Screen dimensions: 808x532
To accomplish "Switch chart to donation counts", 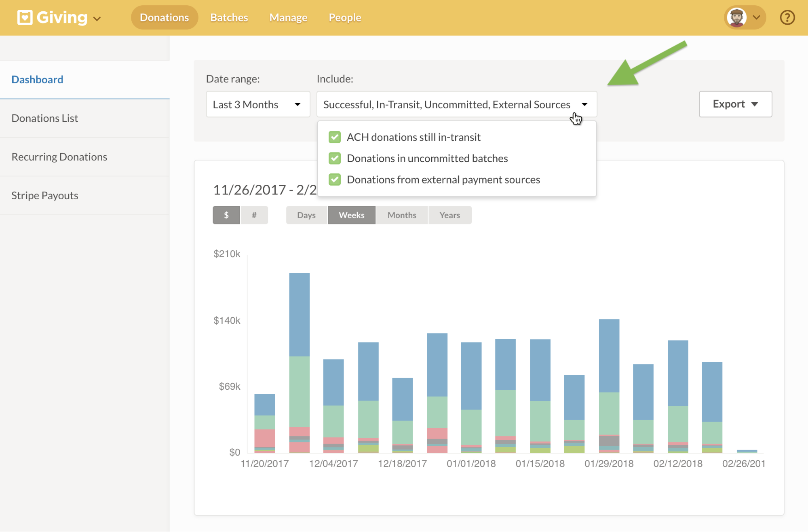I will tap(254, 215).
